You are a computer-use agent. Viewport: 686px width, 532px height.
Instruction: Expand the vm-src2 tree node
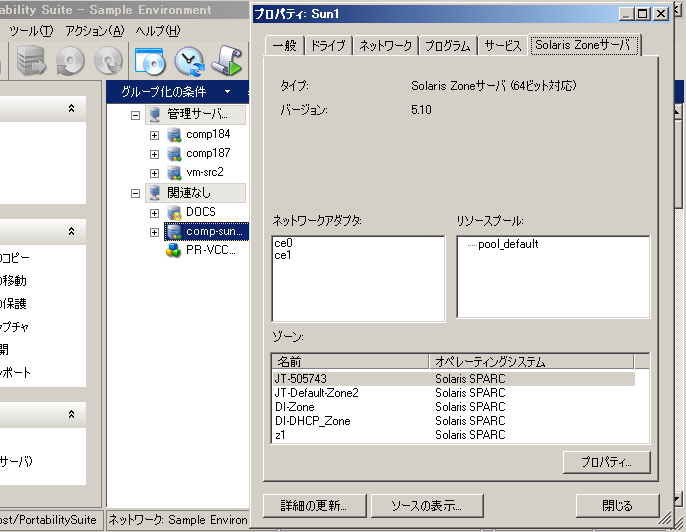click(154, 173)
